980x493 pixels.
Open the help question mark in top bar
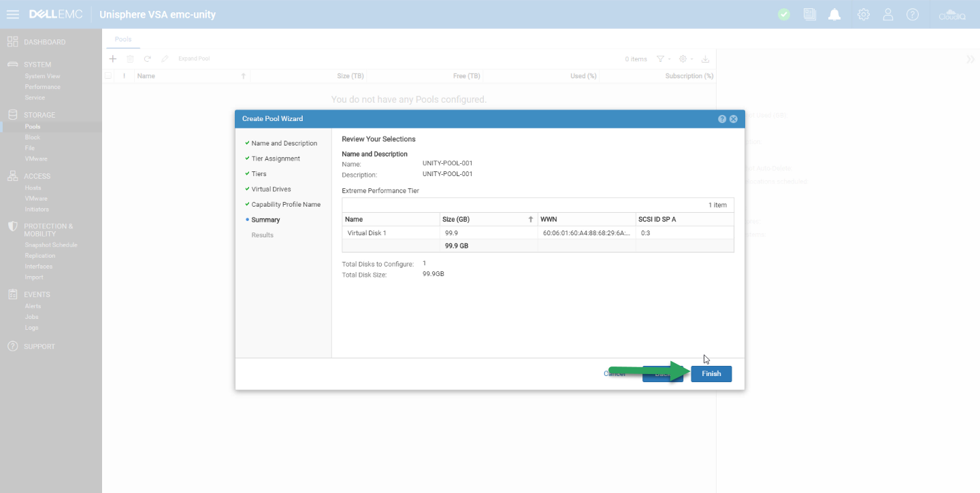coord(913,14)
